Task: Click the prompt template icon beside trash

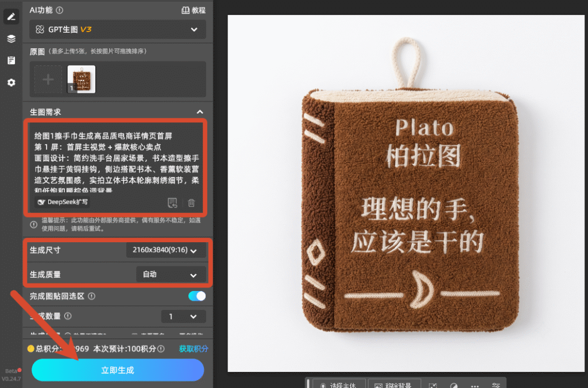Action: 172,203
